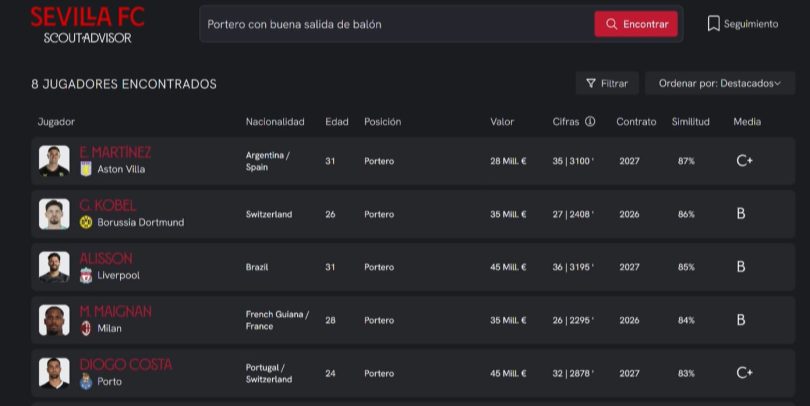Click the Porto club badge
Screen dimensions: 810x406
point(86,381)
